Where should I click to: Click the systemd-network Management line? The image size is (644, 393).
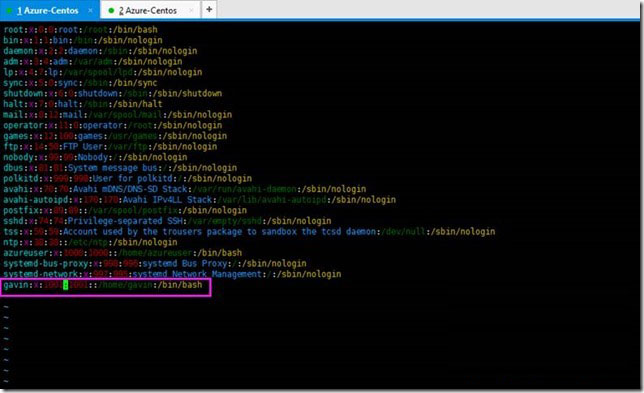172,274
